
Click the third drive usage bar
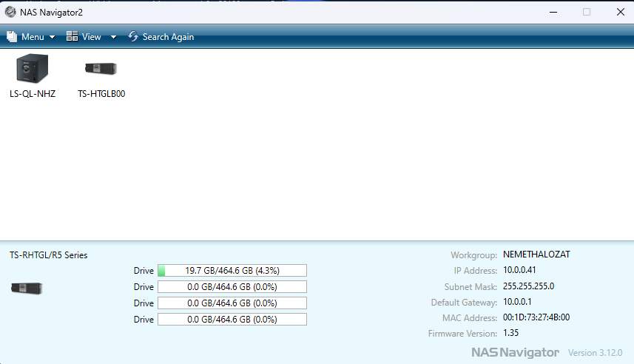232,303
